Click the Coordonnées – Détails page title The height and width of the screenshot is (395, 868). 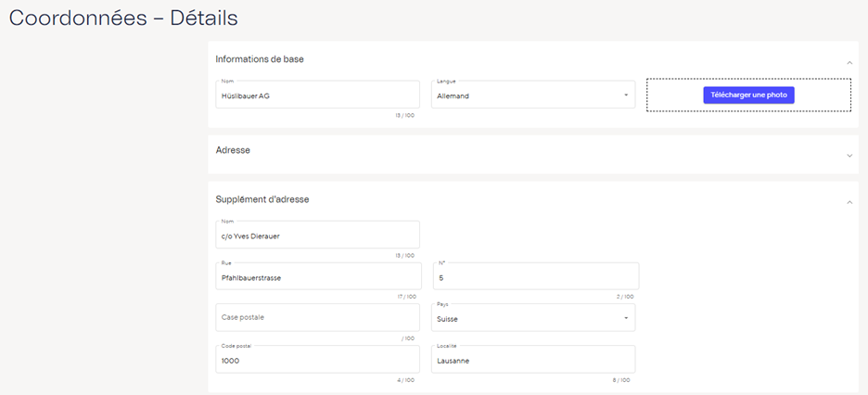click(123, 18)
